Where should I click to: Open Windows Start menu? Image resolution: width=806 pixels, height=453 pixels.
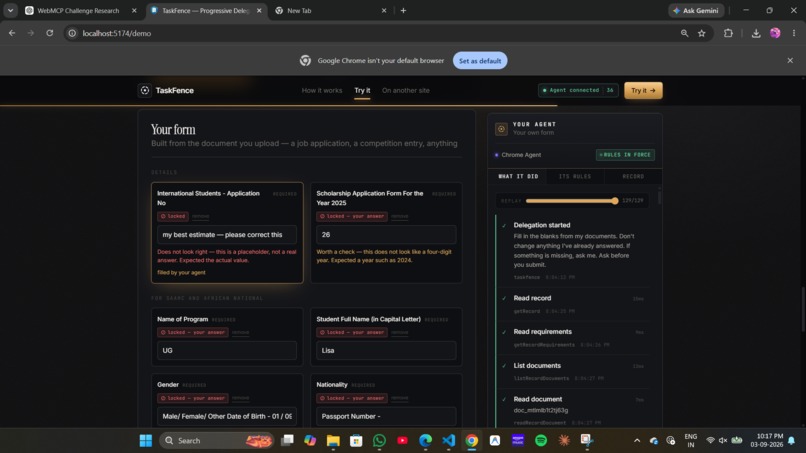(x=145, y=441)
